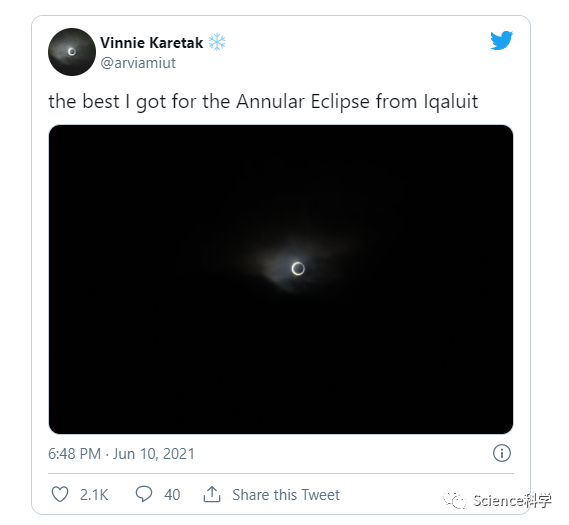Viewport: 569px width, 525px height.
Task: Open Vinnie Karetak's profile avatar
Action: [72, 52]
